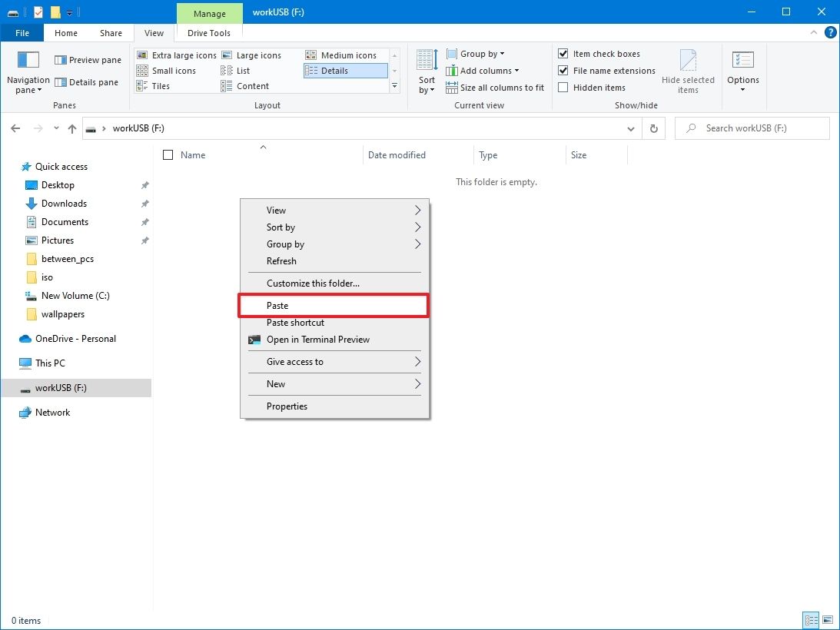840x630 pixels.
Task: Expand the address bar history dropdown
Action: pyautogui.click(x=630, y=128)
